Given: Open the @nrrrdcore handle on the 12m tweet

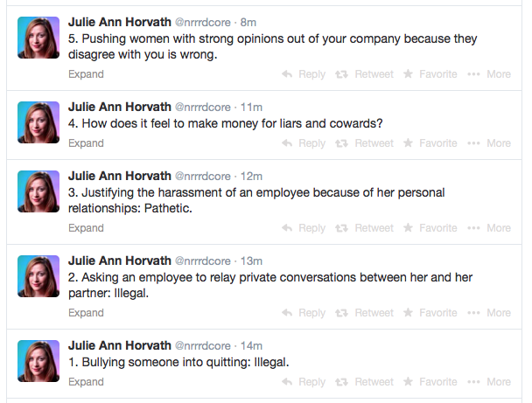Looking at the screenshot, I should point(202,177).
